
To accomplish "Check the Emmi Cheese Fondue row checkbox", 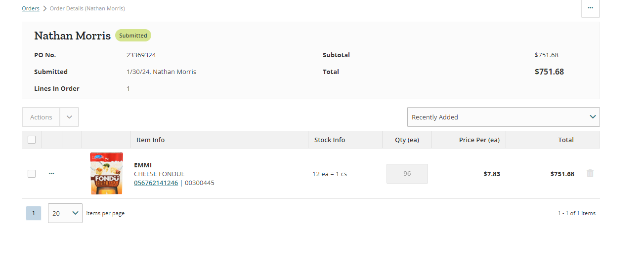I will click(32, 174).
